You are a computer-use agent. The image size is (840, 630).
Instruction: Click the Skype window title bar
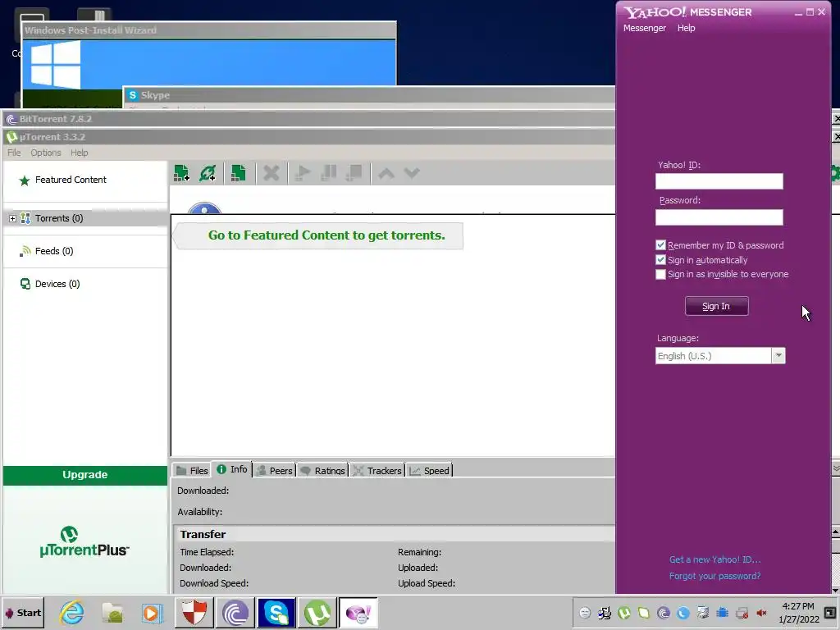370,95
